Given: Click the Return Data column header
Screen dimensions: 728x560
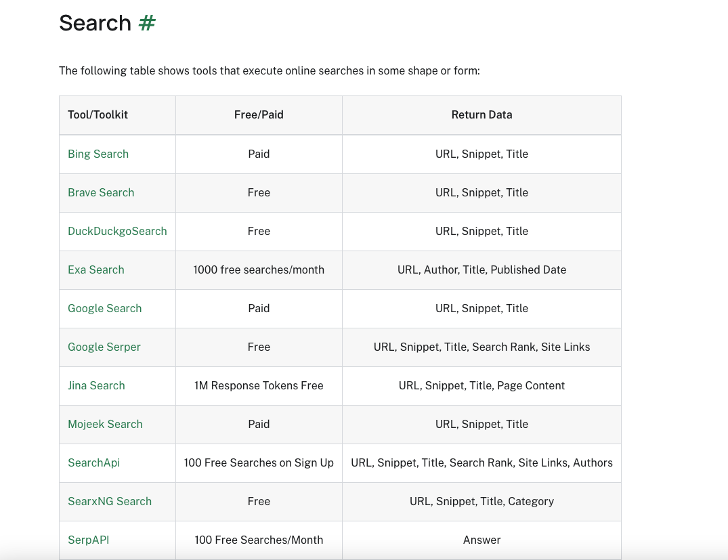Looking at the screenshot, I should (481, 114).
